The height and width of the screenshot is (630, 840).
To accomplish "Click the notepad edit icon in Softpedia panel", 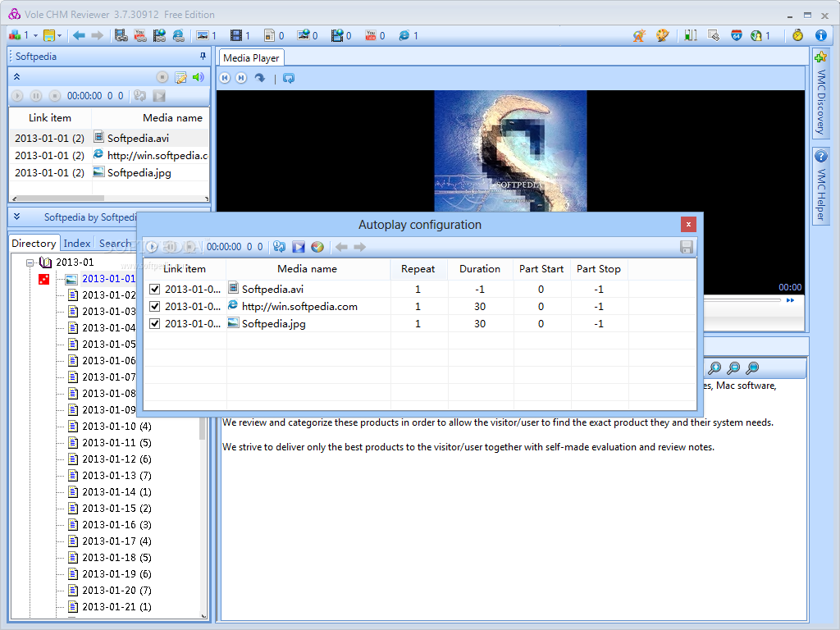I will tap(181, 77).
